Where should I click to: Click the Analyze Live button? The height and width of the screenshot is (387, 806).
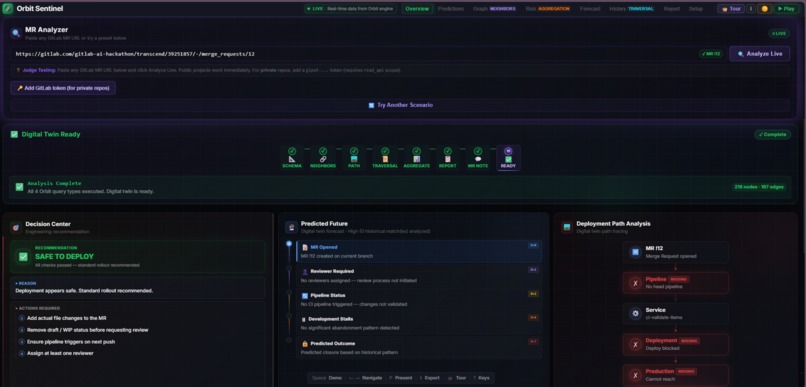[x=759, y=53]
